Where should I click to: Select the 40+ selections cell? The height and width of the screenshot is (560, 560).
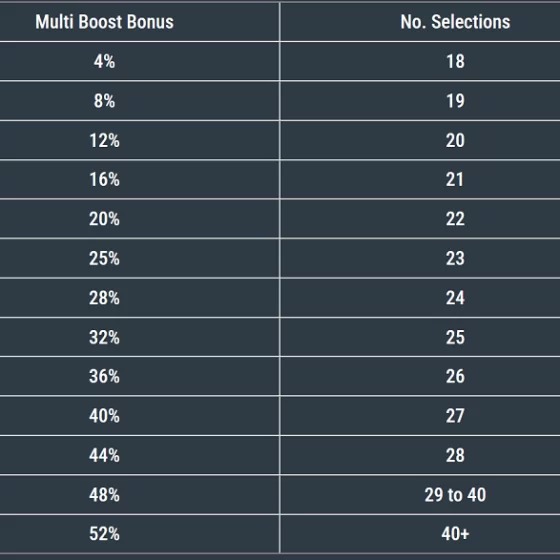click(455, 534)
